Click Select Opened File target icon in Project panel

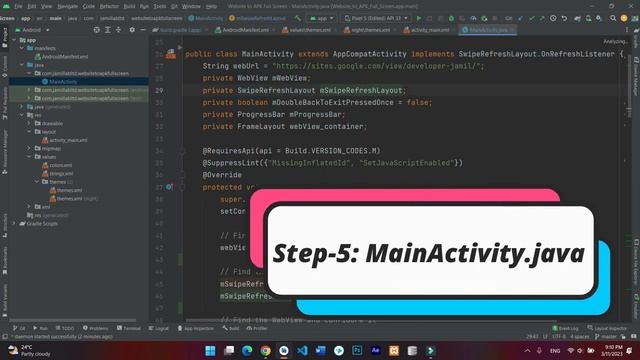coord(97,30)
